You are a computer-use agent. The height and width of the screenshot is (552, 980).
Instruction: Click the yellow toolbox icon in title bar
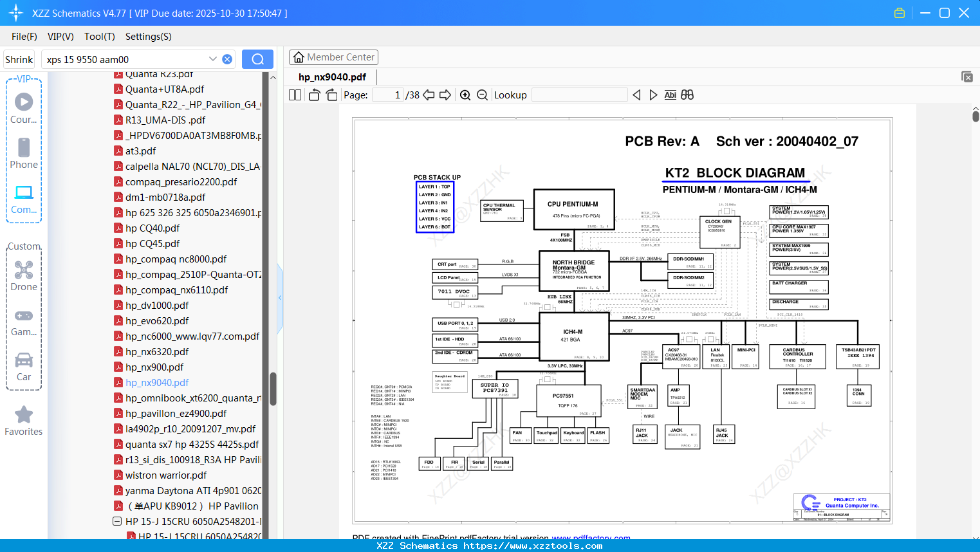[x=900, y=13]
